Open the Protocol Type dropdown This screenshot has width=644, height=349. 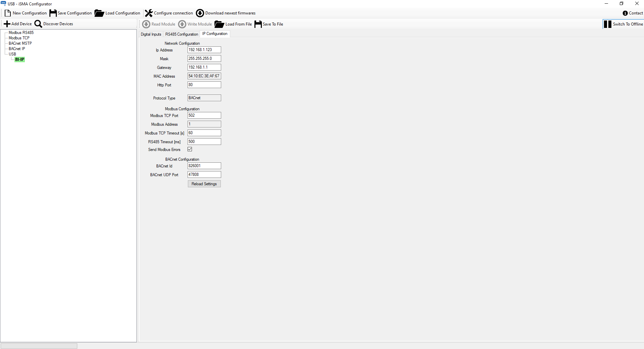coord(204,98)
